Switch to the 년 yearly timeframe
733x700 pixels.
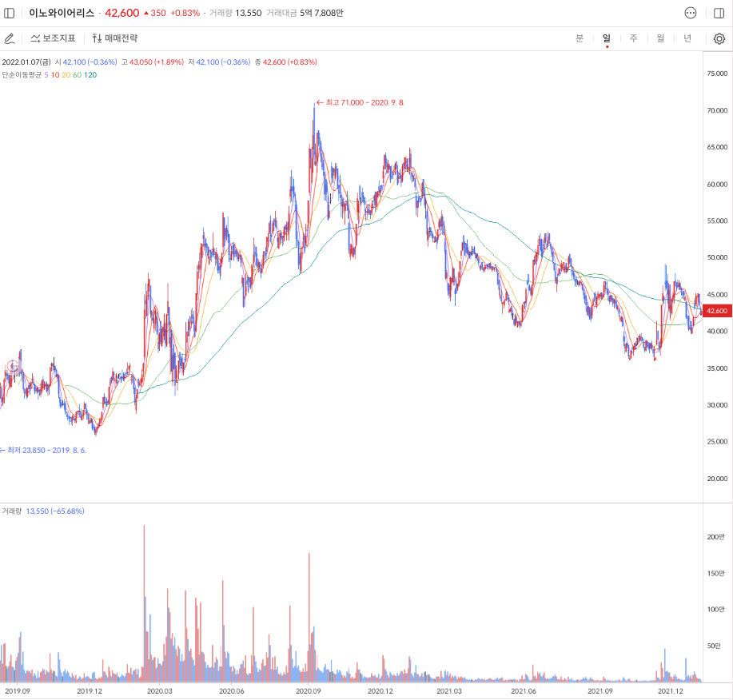point(687,38)
